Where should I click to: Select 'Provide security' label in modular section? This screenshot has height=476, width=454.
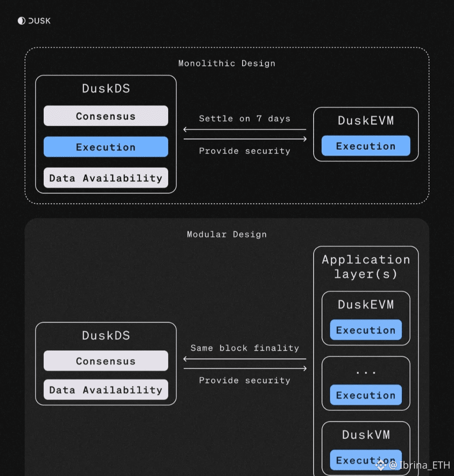click(245, 381)
